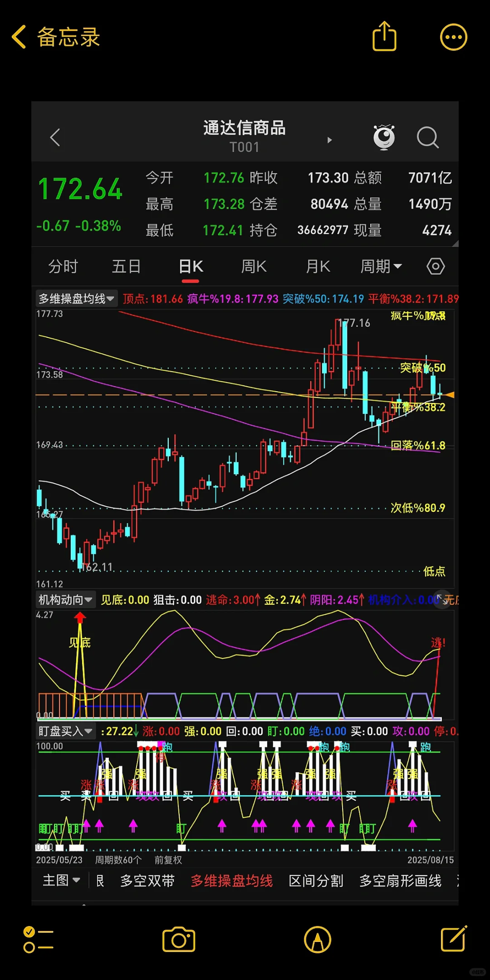Tap the 162.11 low price label on the chart
The width and height of the screenshot is (490, 980).
97,568
